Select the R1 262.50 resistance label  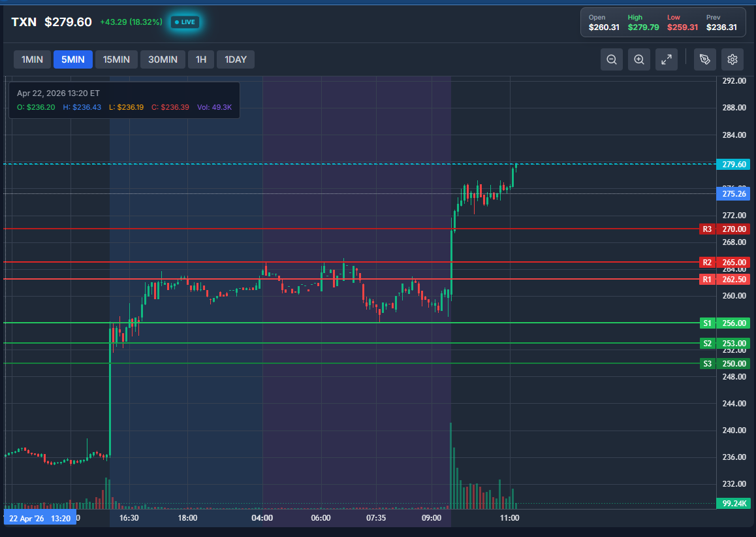click(725, 280)
